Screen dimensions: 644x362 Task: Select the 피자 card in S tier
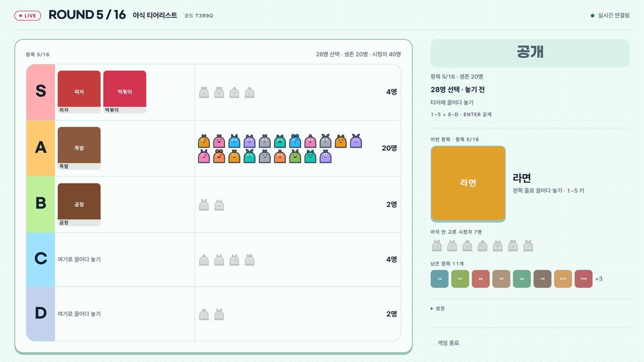tap(79, 92)
